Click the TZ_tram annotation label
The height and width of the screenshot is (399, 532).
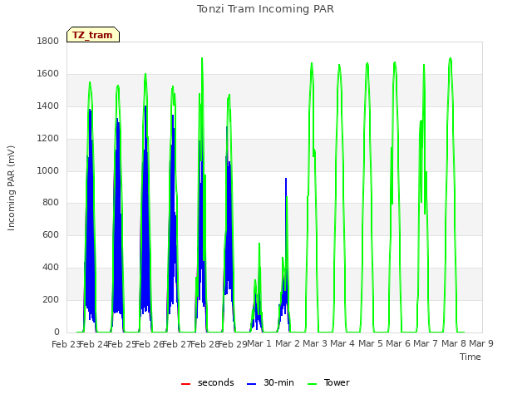click(93, 35)
